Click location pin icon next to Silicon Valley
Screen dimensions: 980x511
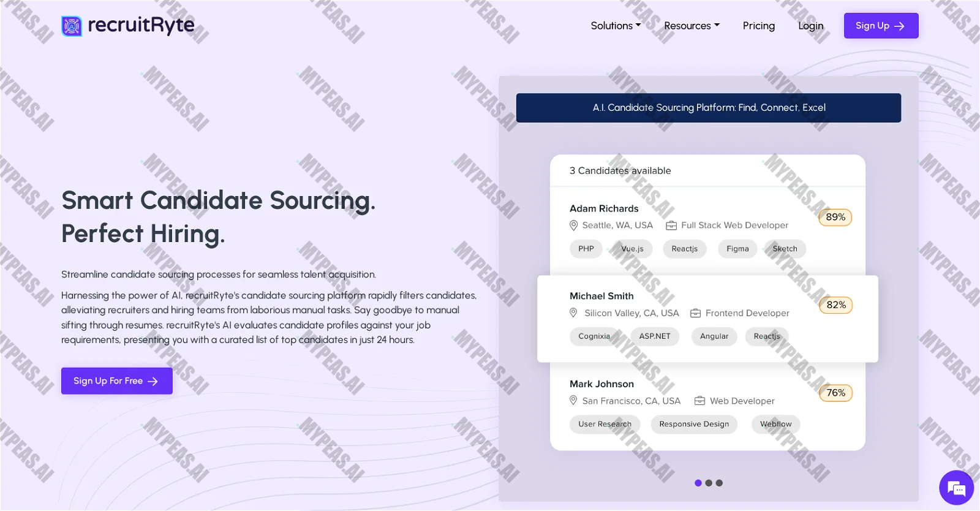coord(574,313)
